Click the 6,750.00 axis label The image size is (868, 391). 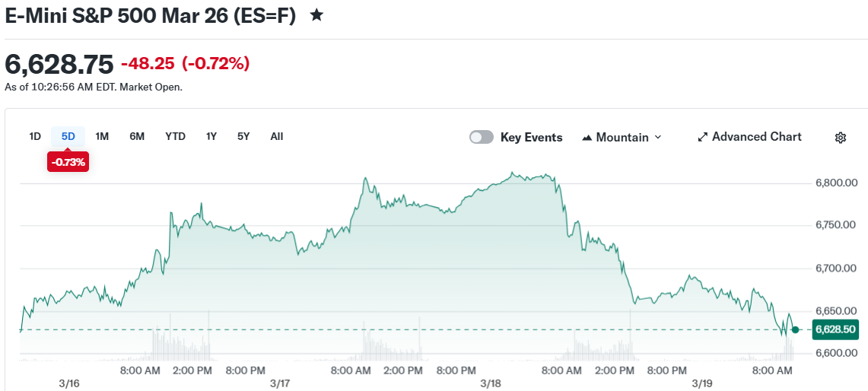pos(837,225)
